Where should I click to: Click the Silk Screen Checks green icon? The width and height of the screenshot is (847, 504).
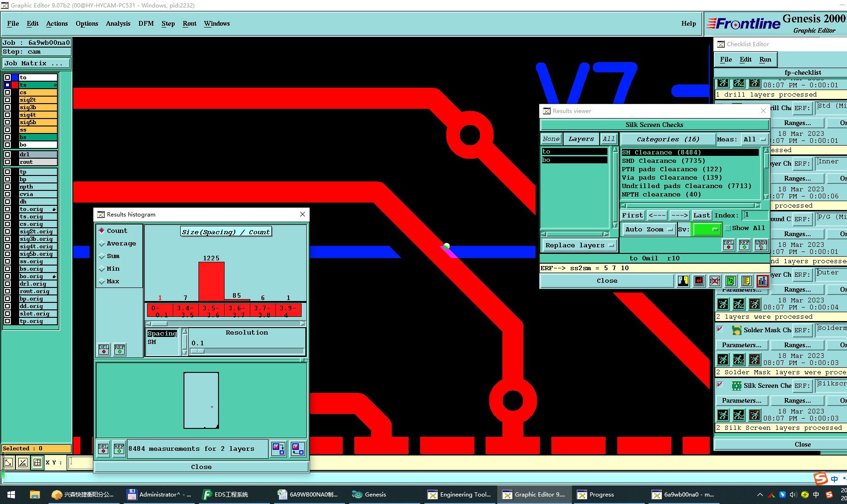pos(736,385)
